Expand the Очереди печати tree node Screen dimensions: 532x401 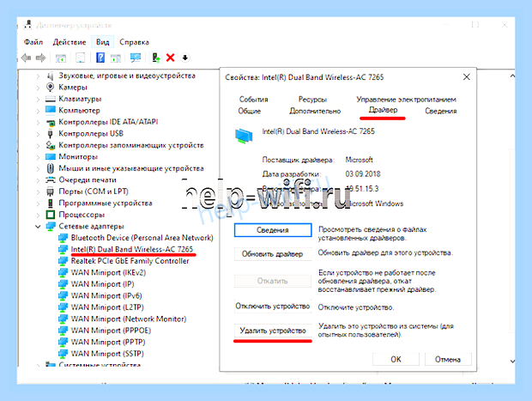[38, 180]
